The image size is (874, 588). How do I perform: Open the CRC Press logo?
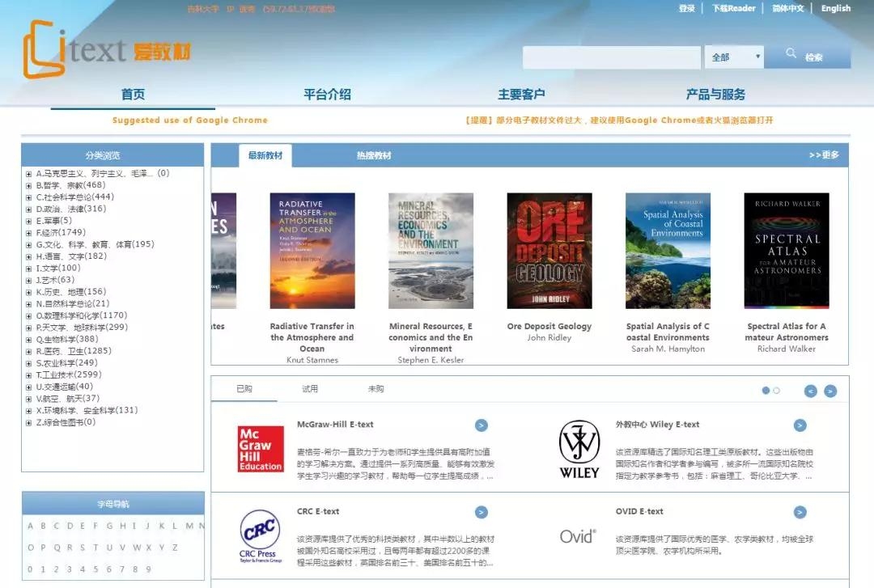[259, 534]
